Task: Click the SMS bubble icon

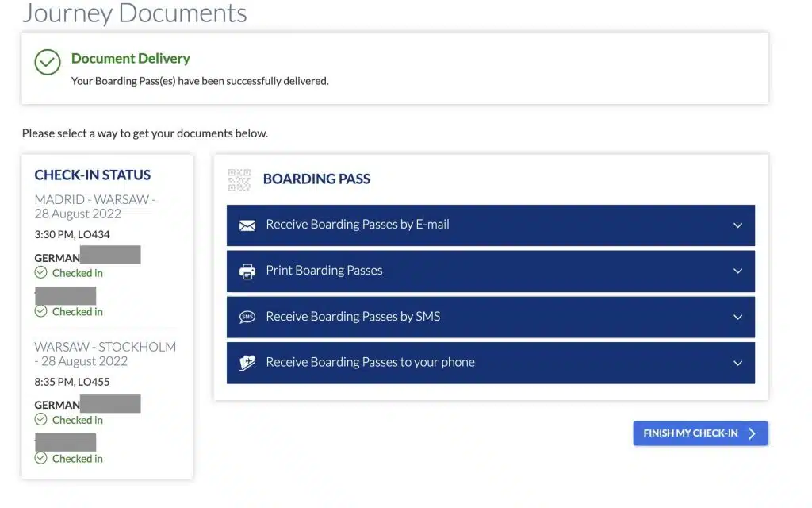Action: (x=247, y=317)
